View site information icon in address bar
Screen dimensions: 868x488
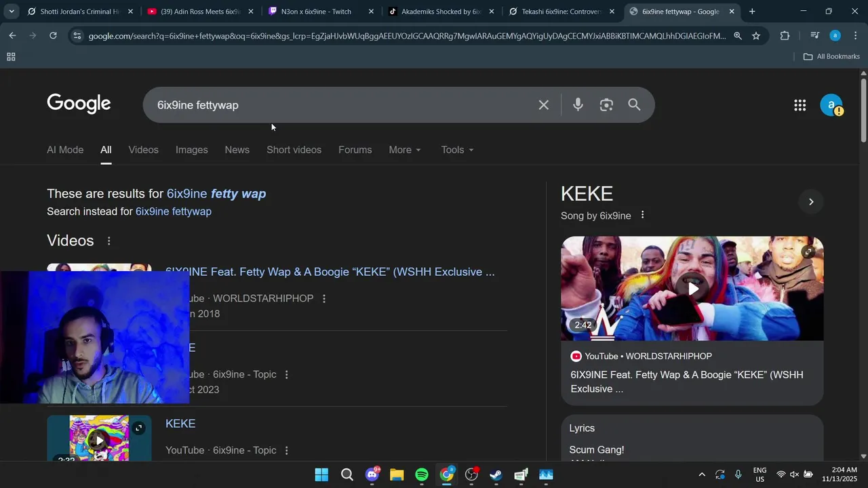coord(77,36)
